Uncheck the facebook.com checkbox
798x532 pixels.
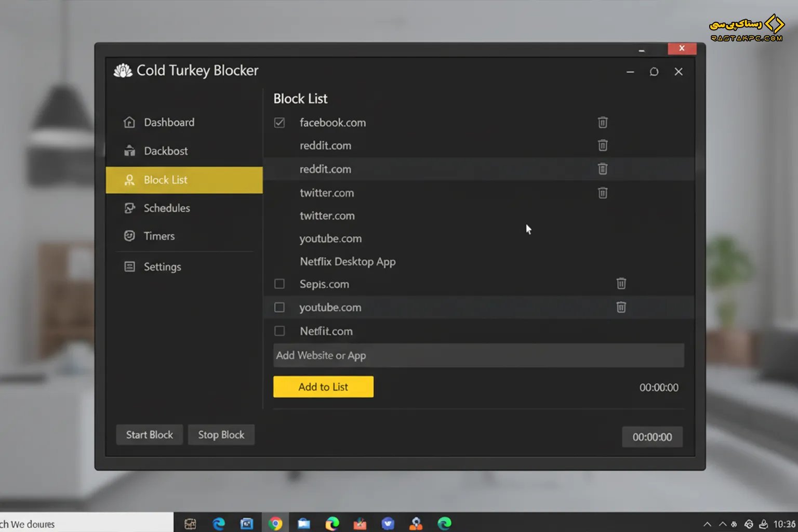pyautogui.click(x=280, y=123)
